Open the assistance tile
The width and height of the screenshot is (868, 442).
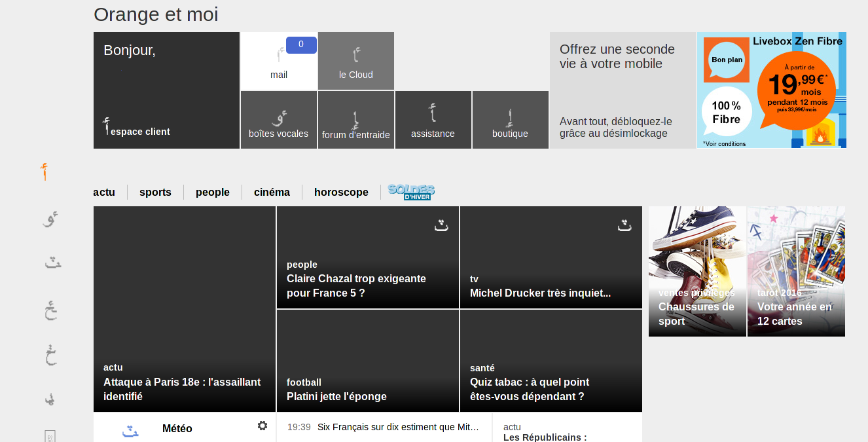[x=433, y=120]
